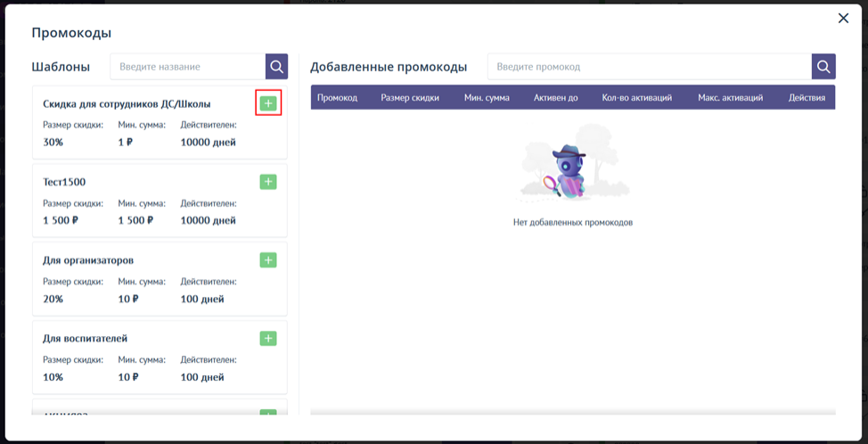Focus the Введите название search field
The image size is (868, 444).
[x=187, y=66]
